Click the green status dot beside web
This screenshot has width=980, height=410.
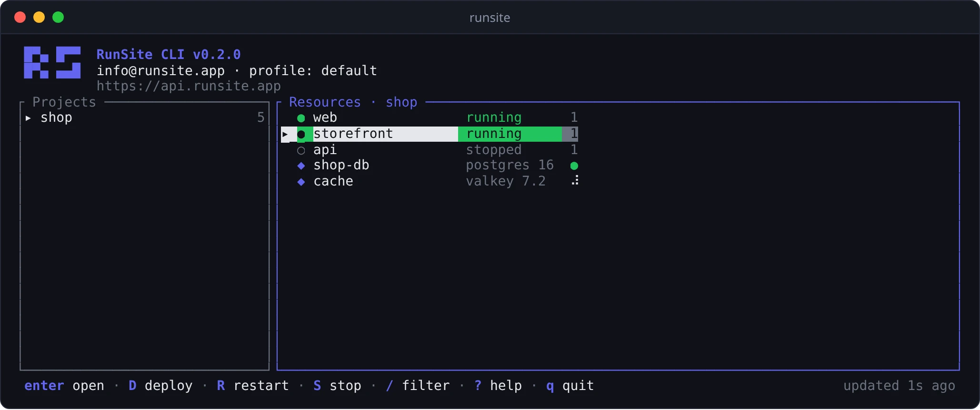coord(301,118)
